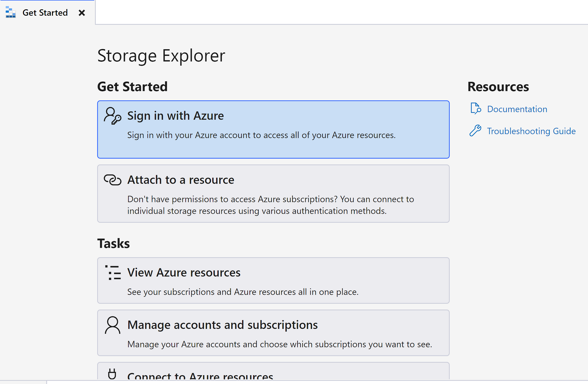The image size is (588, 384).
Task: Click text "See your subscriptions and Azure resources all in one place."
Action: [243, 292]
